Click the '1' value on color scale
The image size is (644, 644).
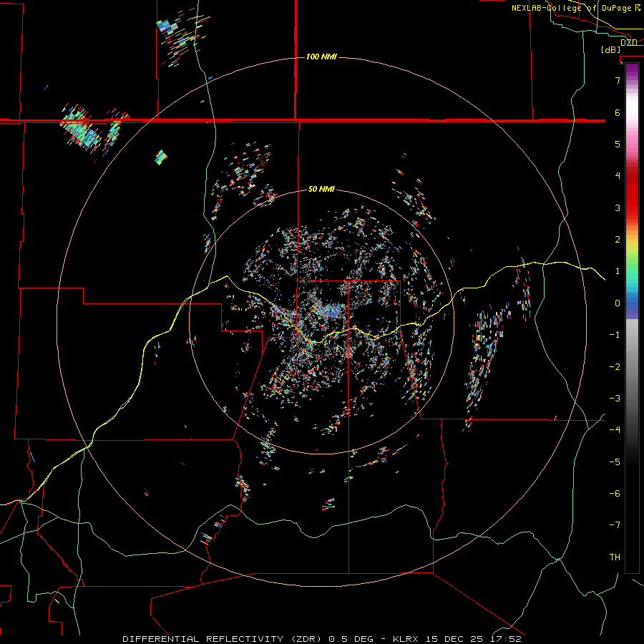pyautogui.click(x=618, y=271)
